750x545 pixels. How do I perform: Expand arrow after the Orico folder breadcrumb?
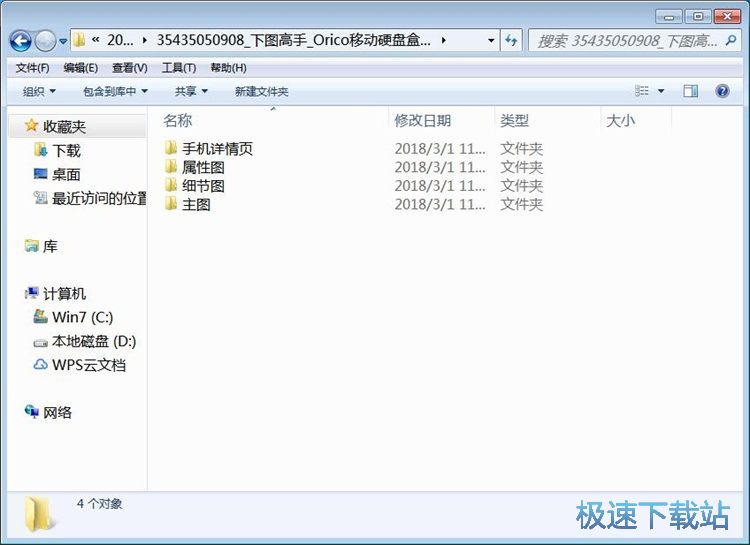point(444,41)
